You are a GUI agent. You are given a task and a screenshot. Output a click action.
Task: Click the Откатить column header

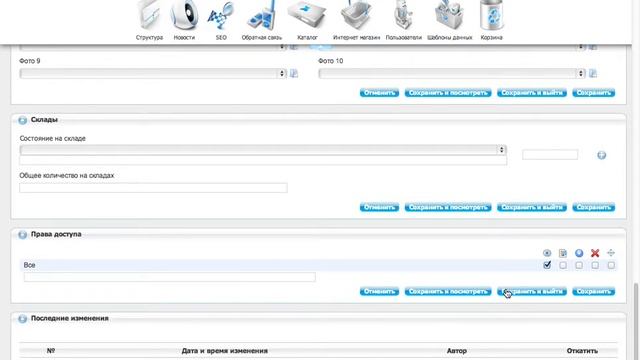tap(582, 351)
